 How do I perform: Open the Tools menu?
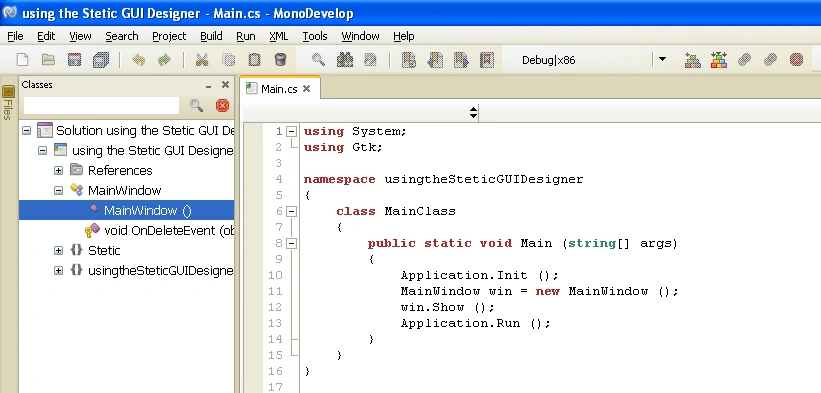coord(315,36)
